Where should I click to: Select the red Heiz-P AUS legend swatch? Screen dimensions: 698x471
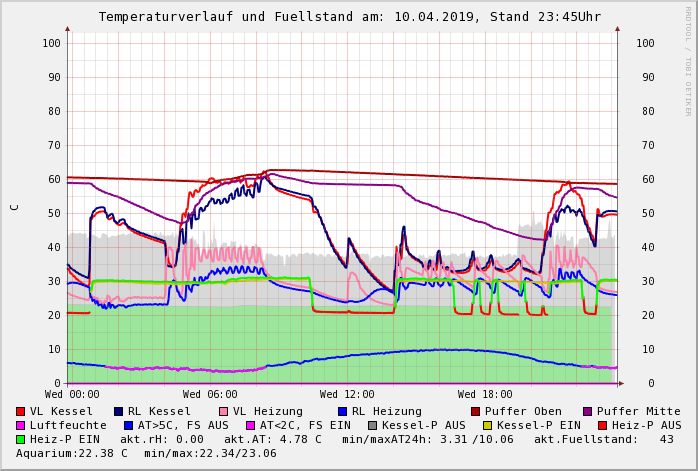(x=602, y=425)
